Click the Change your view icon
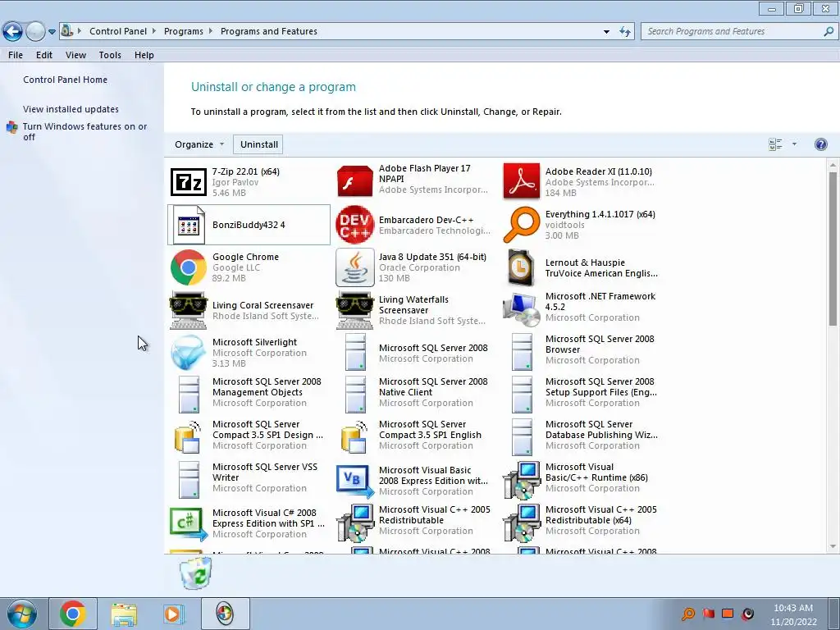 click(x=775, y=144)
